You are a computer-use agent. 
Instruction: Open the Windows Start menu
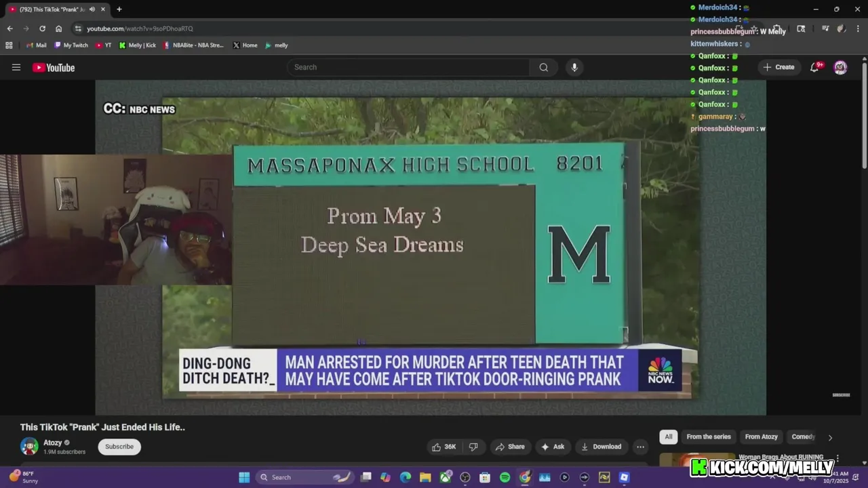244,477
